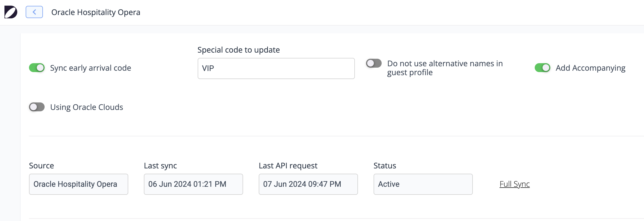Enable Using Oracle Clouds switch
This screenshot has width=644, height=221.
pos(37,107)
